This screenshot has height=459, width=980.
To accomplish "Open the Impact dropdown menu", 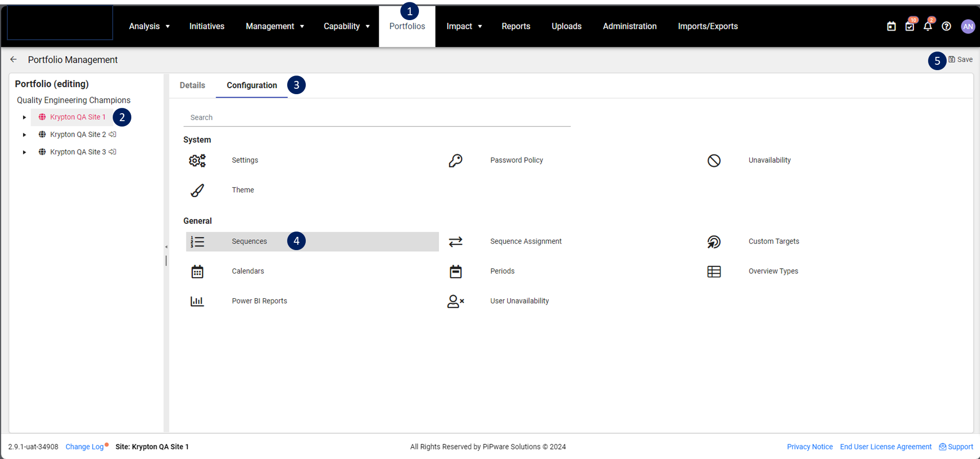I will click(x=464, y=26).
